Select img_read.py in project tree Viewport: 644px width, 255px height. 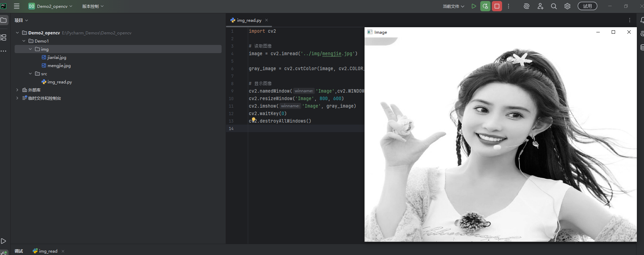point(57,82)
